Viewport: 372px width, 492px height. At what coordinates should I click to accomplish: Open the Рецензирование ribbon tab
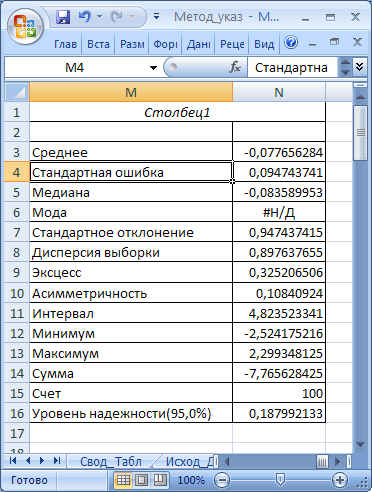click(232, 44)
